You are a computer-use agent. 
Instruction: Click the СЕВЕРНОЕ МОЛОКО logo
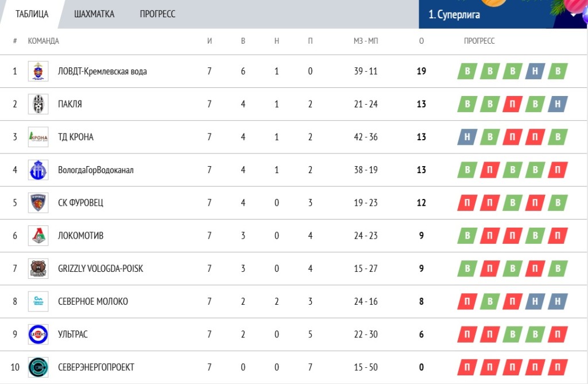tap(38, 301)
